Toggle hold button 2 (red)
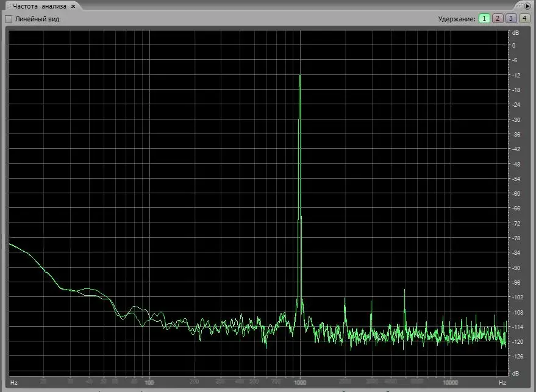 (x=498, y=18)
